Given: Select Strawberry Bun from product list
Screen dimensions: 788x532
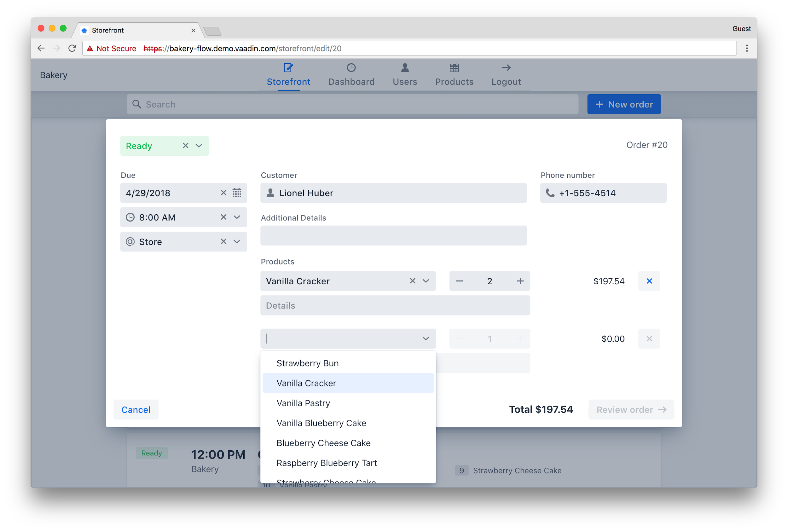Looking at the screenshot, I should click(x=308, y=363).
